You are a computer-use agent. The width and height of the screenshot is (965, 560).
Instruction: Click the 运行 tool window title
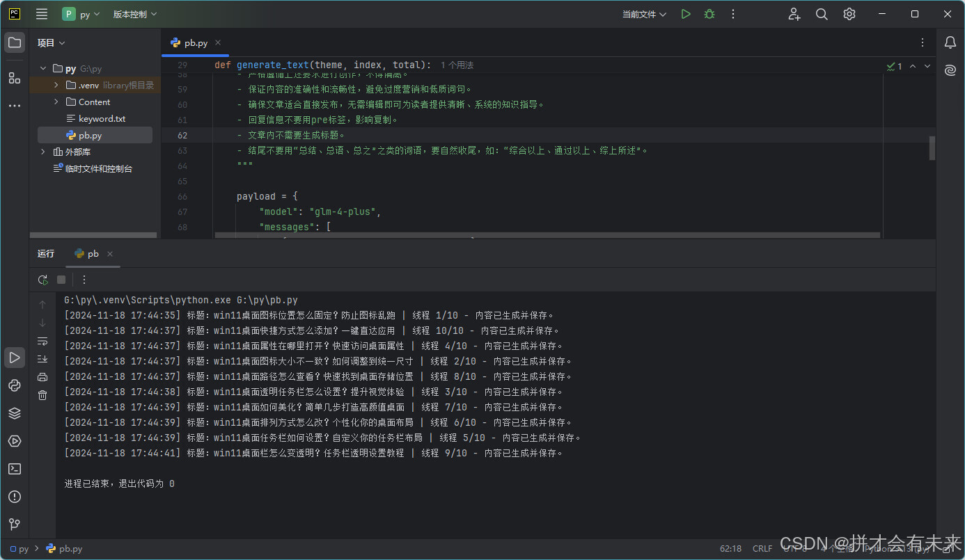[x=46, y=254]
